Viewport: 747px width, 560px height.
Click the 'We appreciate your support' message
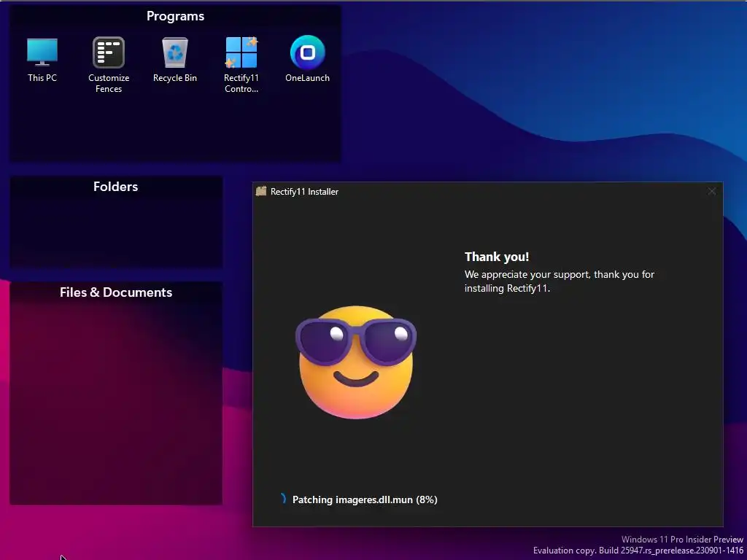click(x=560, y=281)
